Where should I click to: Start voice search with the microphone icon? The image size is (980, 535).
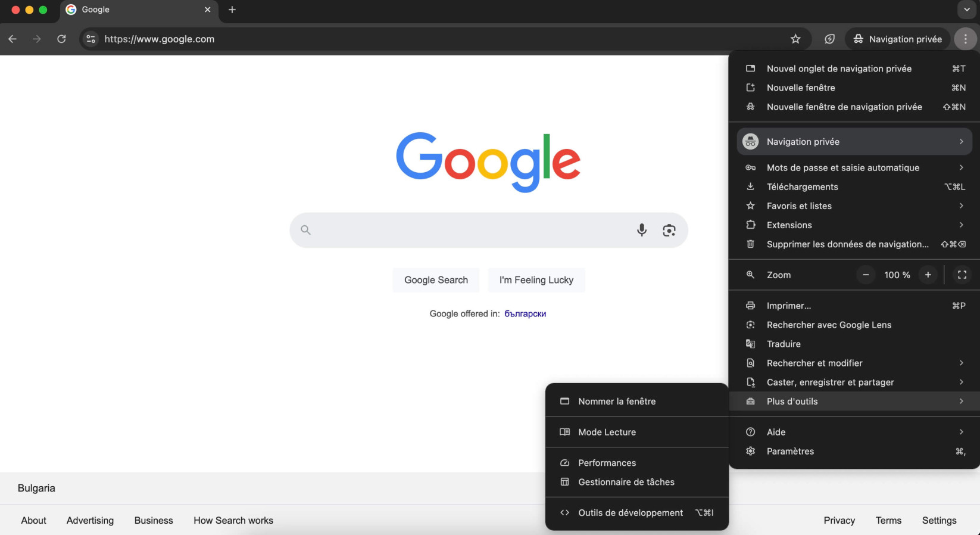coord(642,230)
